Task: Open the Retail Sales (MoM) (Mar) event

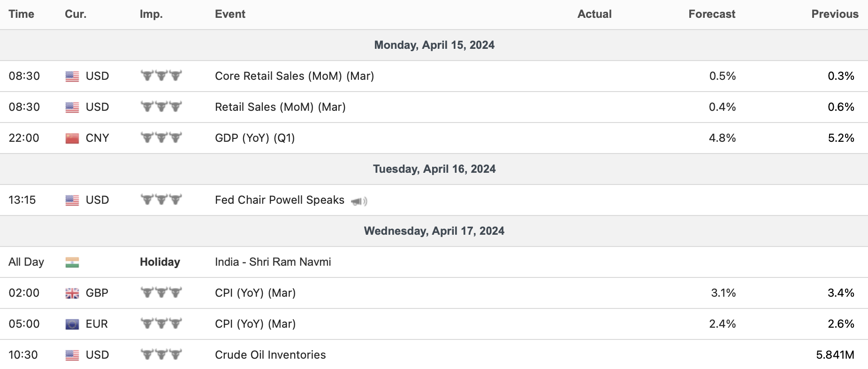Action: (x=280, y=107)
